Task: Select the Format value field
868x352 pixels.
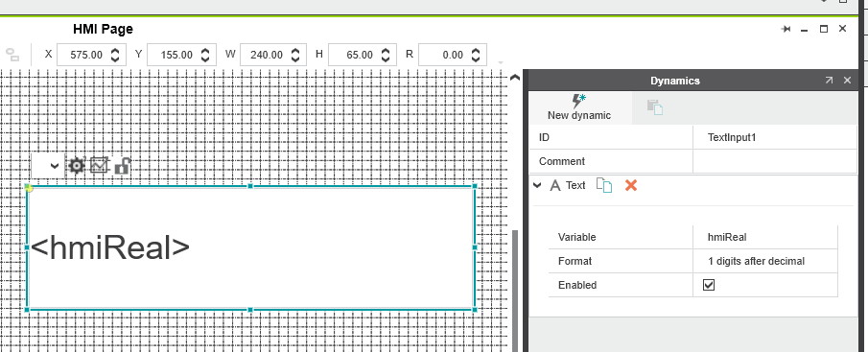Action: pos(765,261)
